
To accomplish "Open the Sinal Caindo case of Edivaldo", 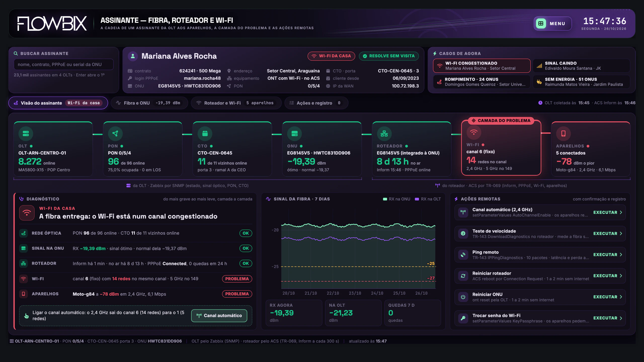I will pos(582,66).
